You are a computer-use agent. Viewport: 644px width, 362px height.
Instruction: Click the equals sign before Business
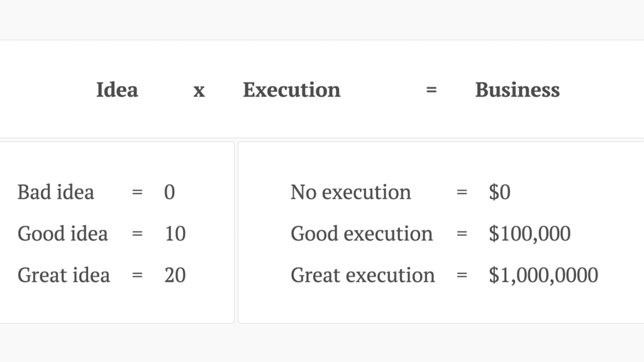coord(431,89)
